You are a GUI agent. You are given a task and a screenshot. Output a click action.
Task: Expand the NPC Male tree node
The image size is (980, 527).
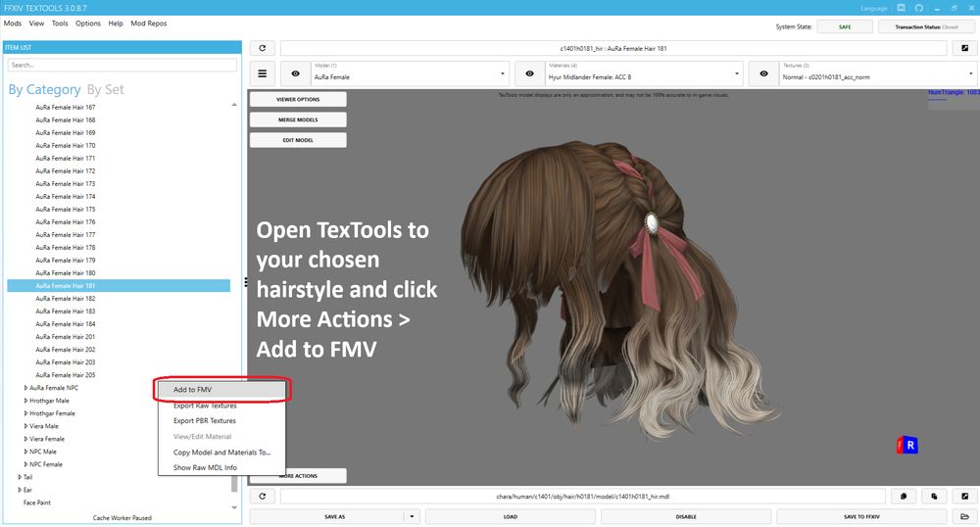point(25,452)
